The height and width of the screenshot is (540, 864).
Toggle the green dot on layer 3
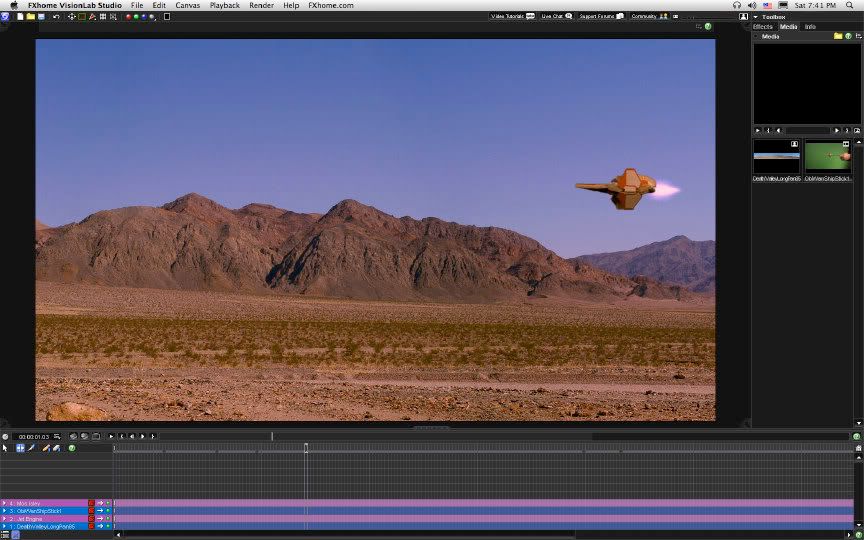(108, 511)
